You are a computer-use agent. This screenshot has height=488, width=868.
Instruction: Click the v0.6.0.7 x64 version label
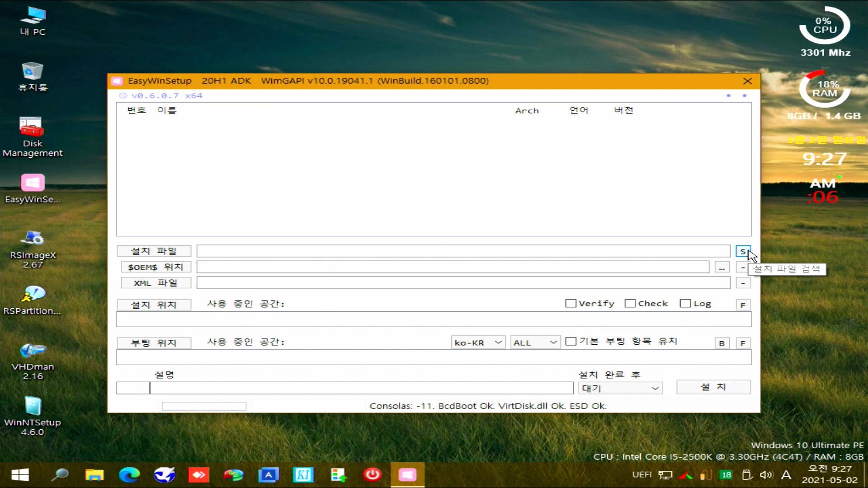167,96
